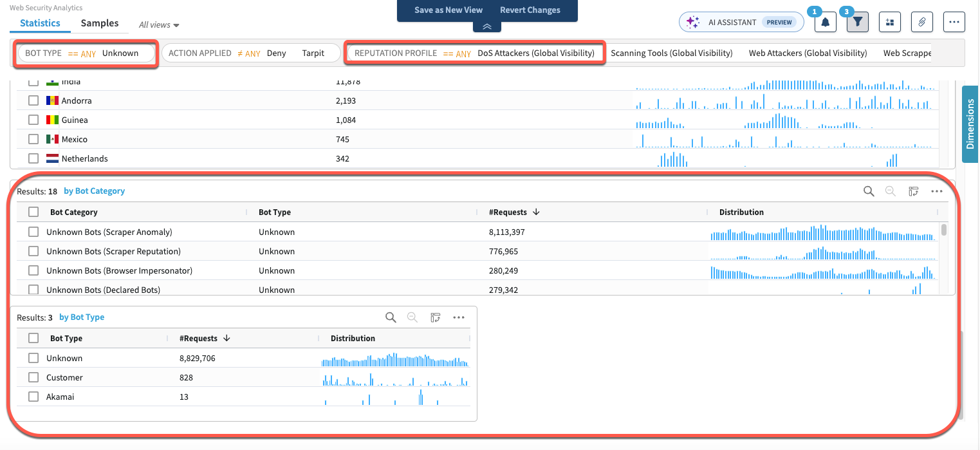
Task: Toggle the filter funnel icon
Action: pos(857,22)
